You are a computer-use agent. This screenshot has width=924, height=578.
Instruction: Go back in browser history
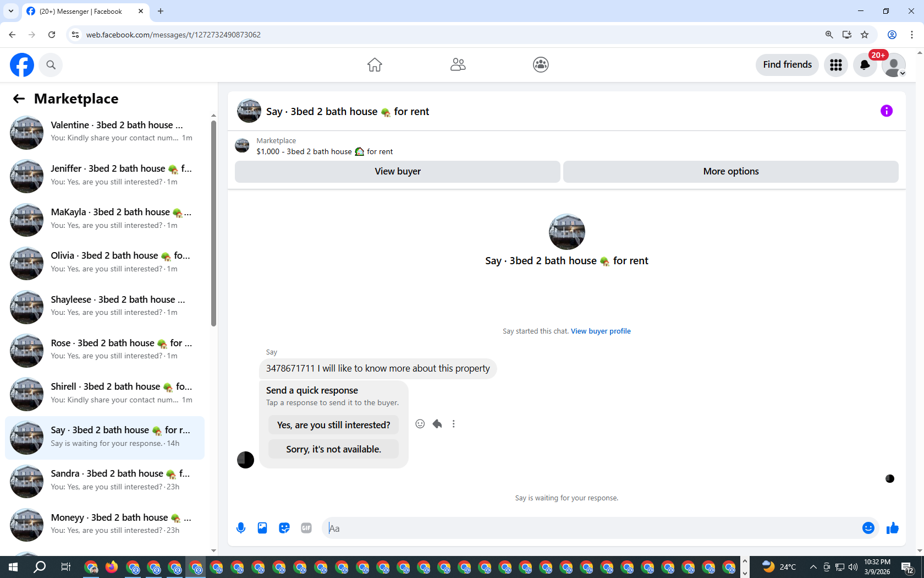tap(12, 35)
